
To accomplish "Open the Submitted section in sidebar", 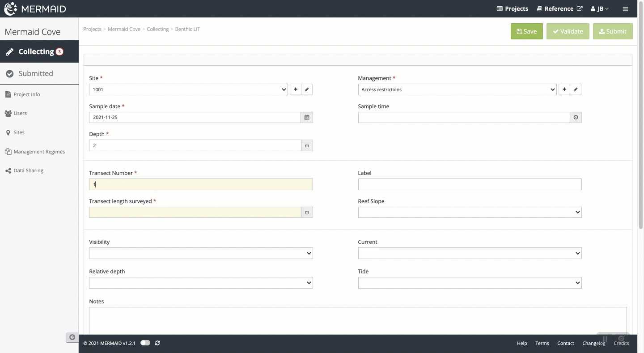I will pos(36,73).
